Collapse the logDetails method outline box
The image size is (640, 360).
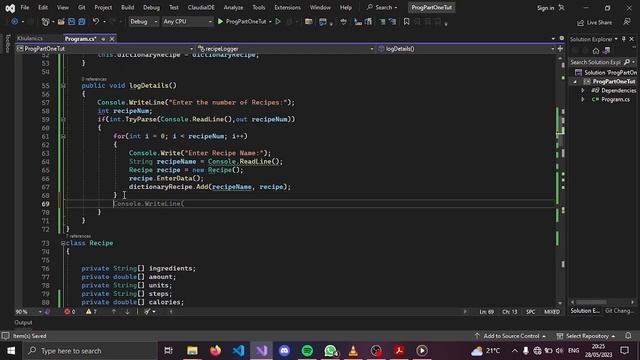[63, 85]
